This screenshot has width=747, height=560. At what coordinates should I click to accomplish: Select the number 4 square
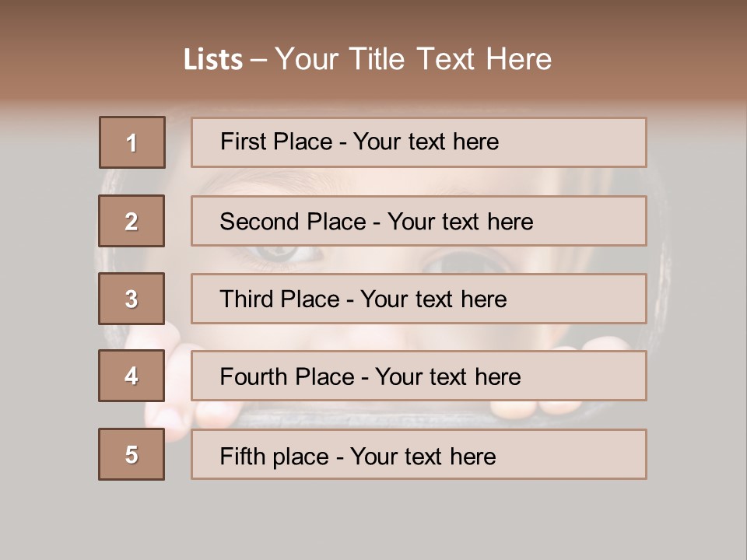(132, 376)
